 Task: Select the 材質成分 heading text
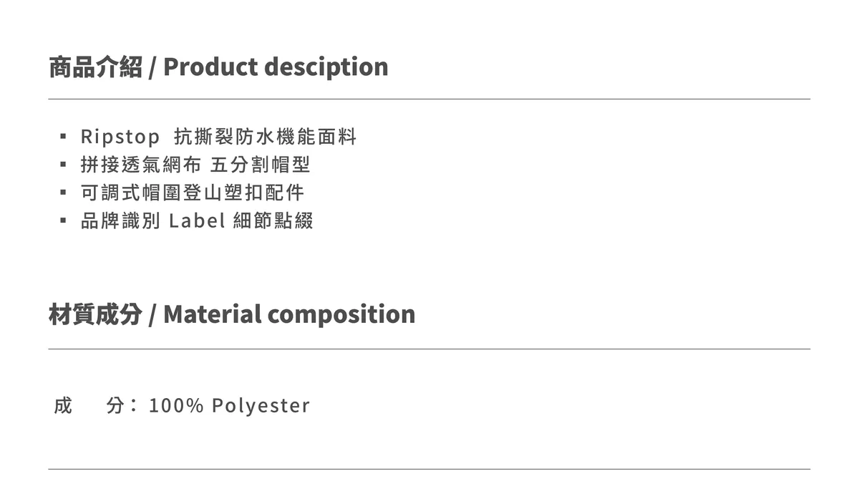pos(95,314)
